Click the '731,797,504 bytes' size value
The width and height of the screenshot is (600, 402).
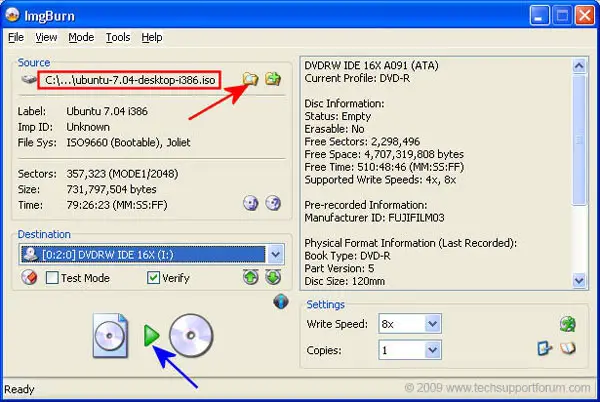(111, 189)
